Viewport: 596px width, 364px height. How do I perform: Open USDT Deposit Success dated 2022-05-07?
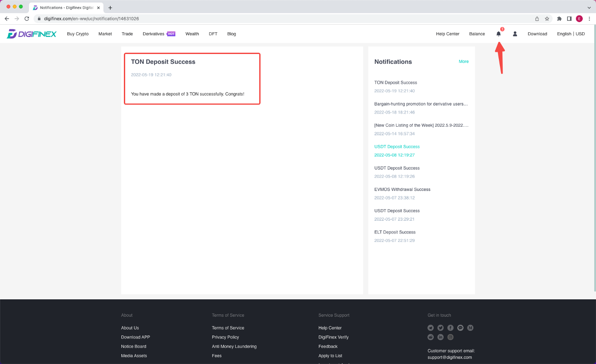(397, 210)
